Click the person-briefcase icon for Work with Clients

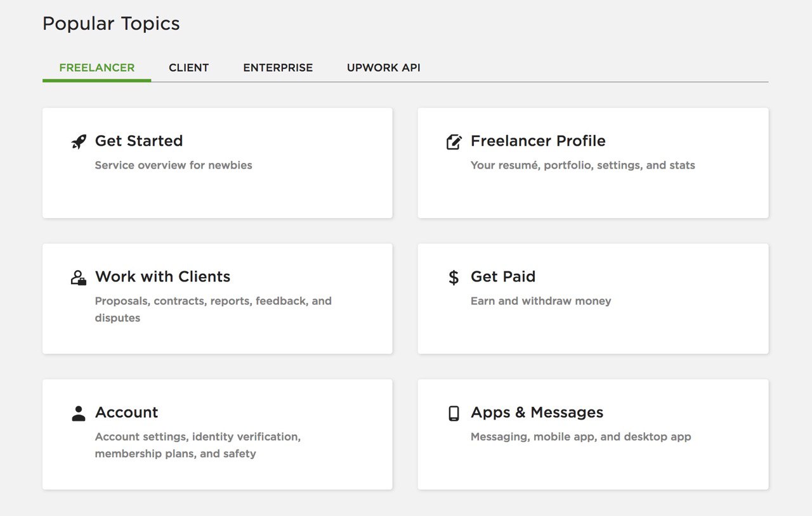(x=79, y=278)
